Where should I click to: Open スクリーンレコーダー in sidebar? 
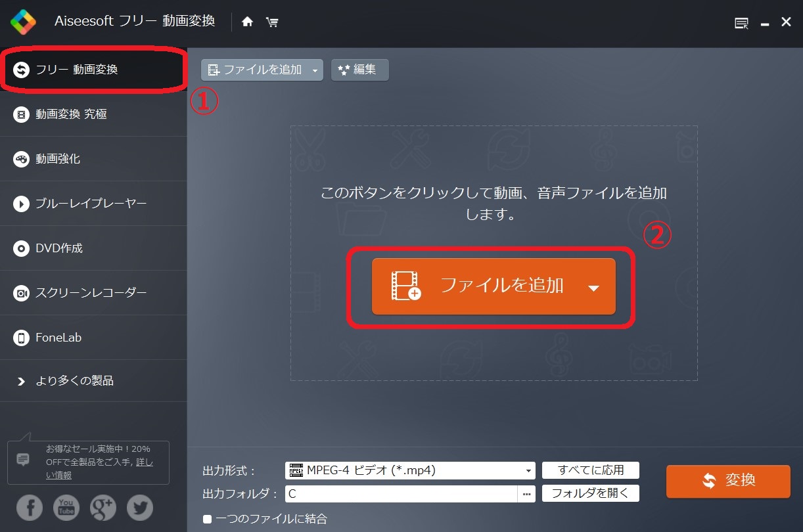coord(93,293)
